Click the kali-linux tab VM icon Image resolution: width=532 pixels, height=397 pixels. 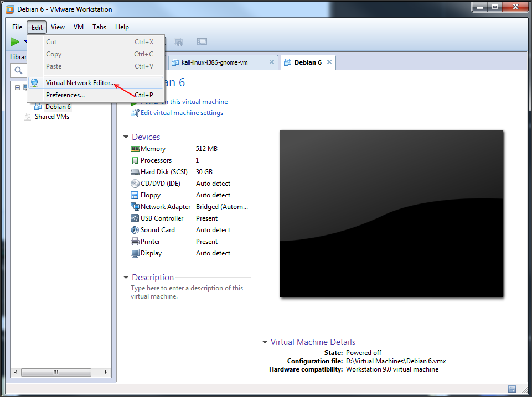pos(175,62)
